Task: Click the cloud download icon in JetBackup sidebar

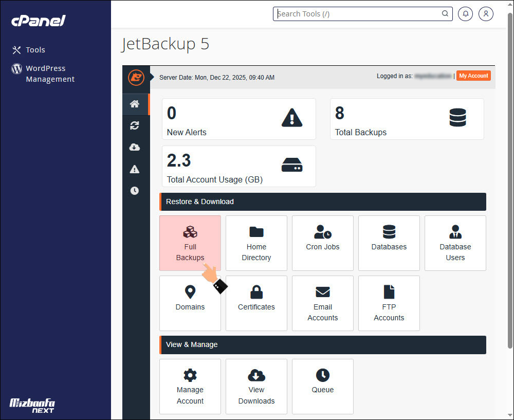Action: tap(134, 147)
